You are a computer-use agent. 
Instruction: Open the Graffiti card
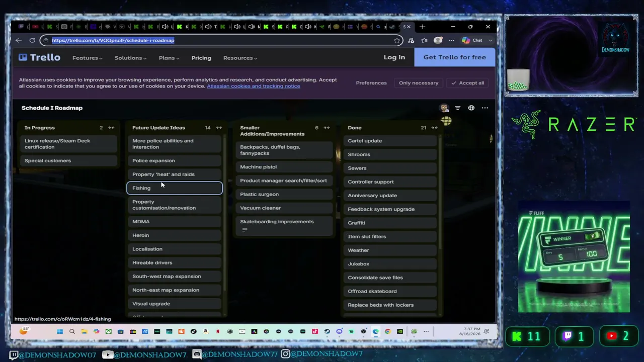point(390,223)
